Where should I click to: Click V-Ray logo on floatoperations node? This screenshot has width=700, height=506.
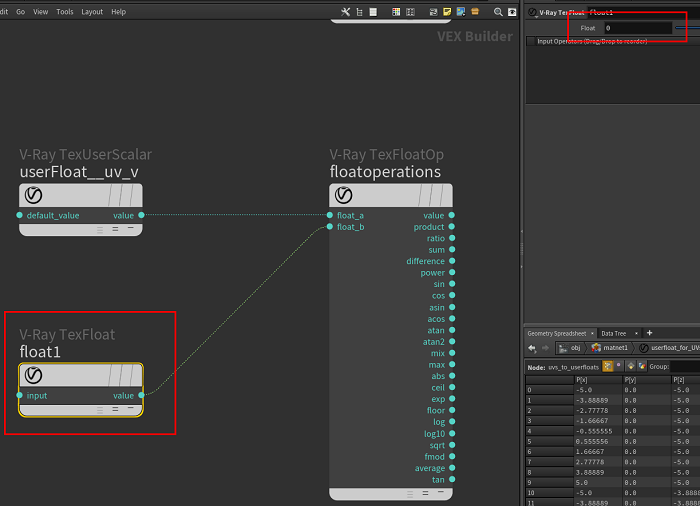(344, 195)
